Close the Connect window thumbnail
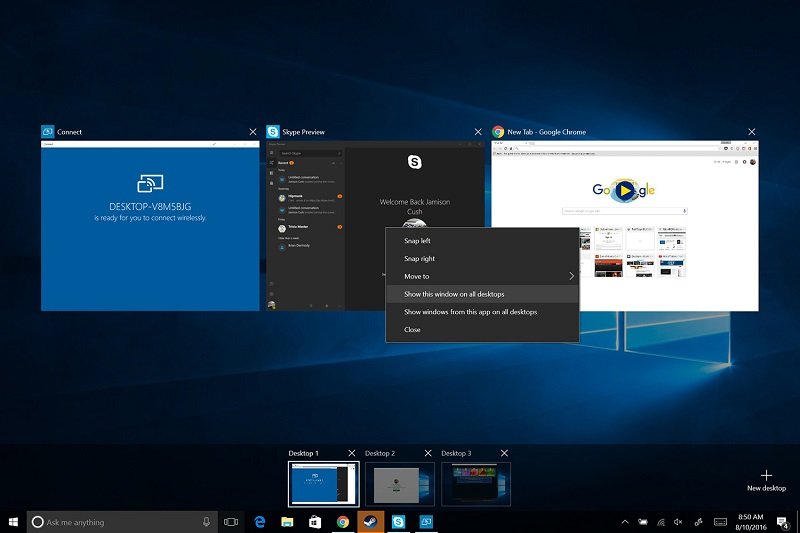Image resolution: width=800 pixels, height=533 pixels. click(x=253, y=132)
